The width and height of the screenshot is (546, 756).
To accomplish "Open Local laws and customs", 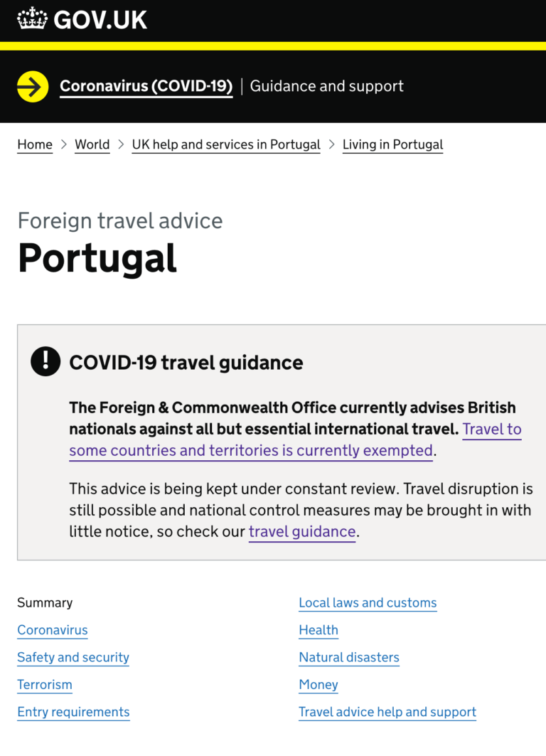I will point(368,602).
